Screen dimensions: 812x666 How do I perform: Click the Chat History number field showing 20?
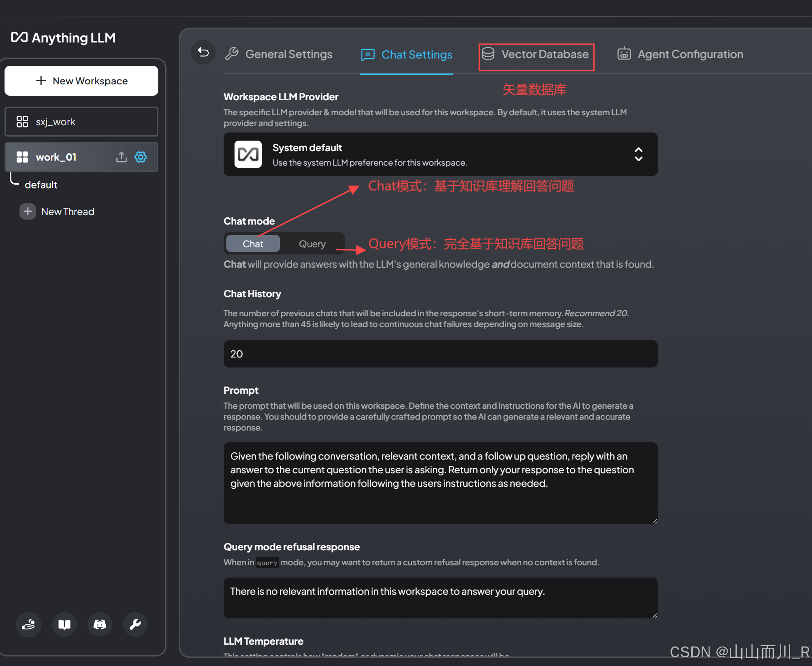pos(440,354)
